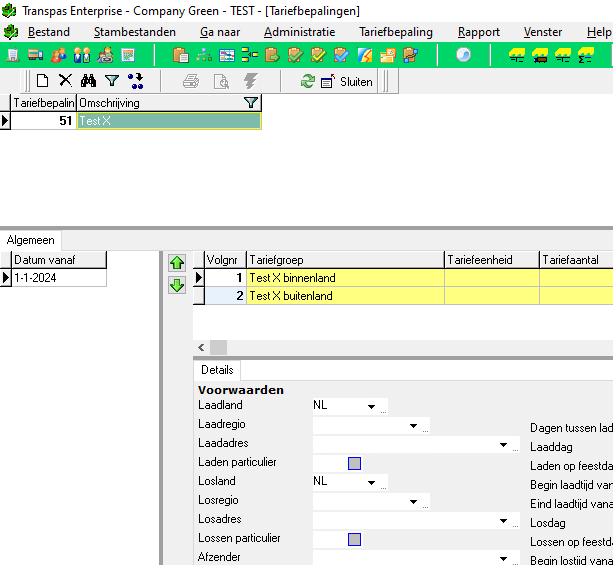The height and width of the screenshot is (565, 613).
Task: Click the delete X icon in toolbar
Action: [x=65, y=81]
